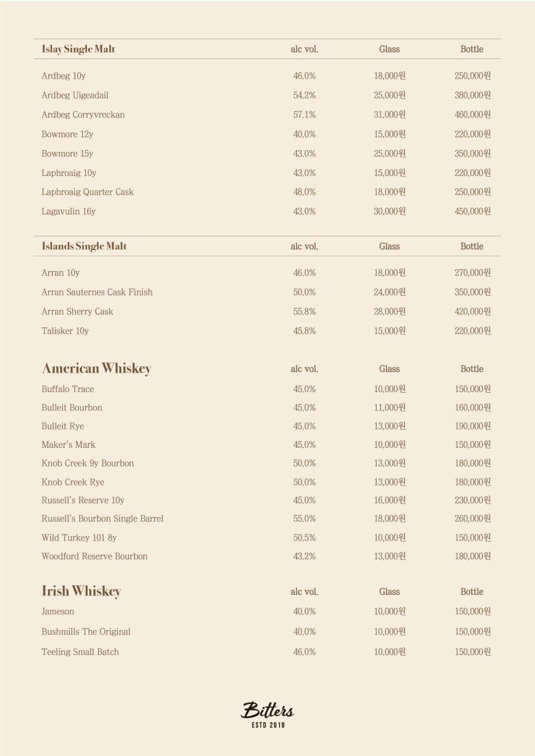Click Arran Sherry Cask 55.8% value
Viewport: 535px width, 756px height.
tap(304, 312)
